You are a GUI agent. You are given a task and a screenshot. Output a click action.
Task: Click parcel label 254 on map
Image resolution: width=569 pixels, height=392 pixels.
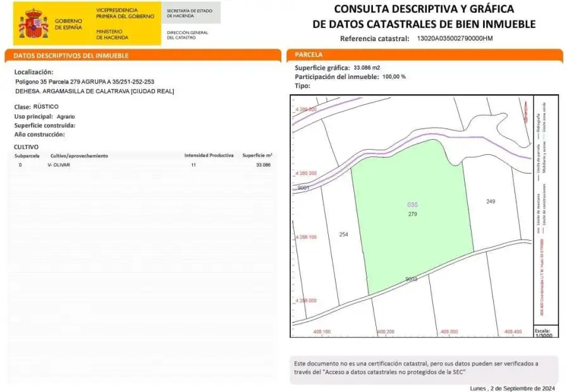coord(344,235)
